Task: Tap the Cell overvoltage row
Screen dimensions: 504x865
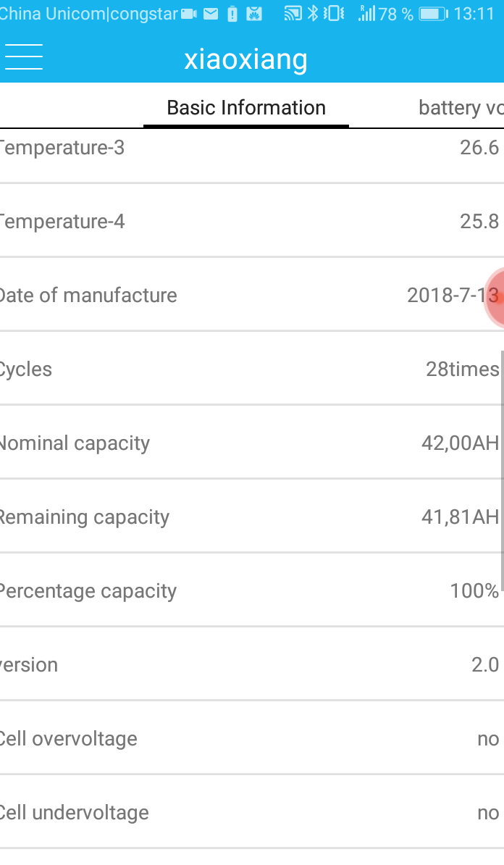Action: click(252, 739)
